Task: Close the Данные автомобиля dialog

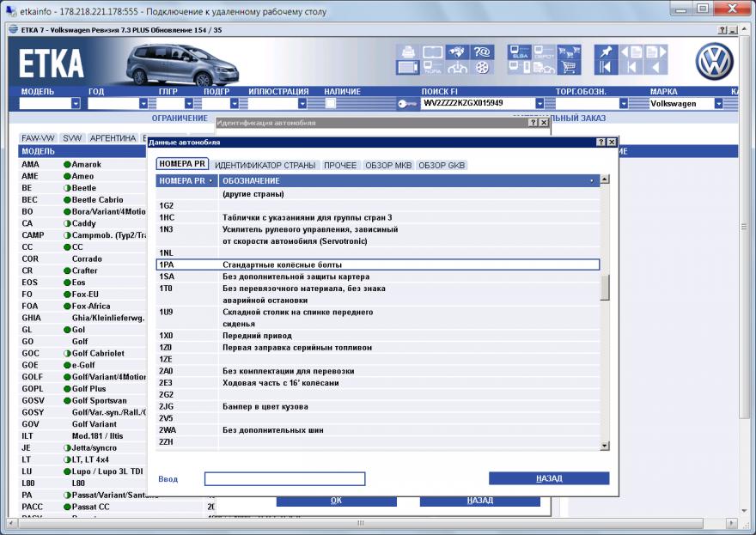Action: click(612, 143)
